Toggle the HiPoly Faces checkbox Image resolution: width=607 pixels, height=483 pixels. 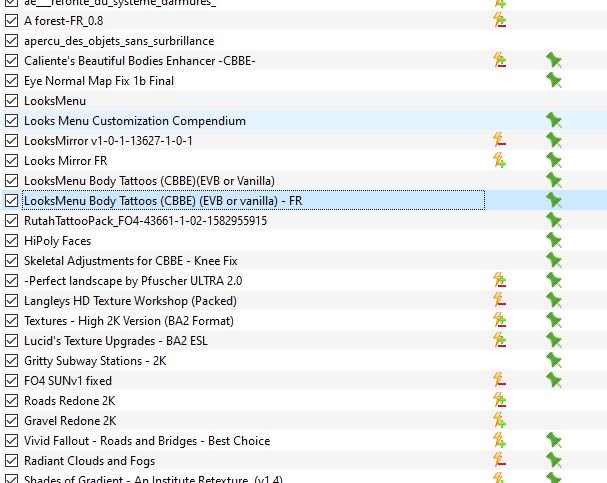11,240
